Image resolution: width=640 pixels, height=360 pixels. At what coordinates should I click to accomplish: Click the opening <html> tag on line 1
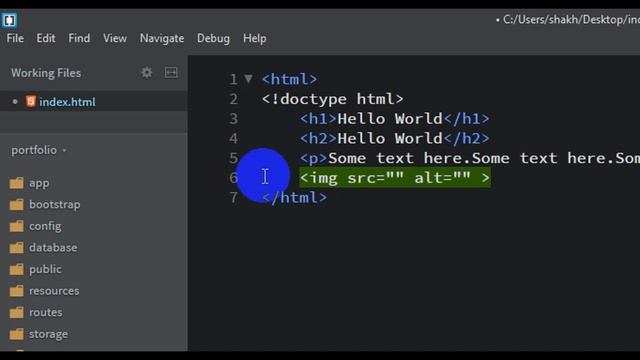click(289, 79)
